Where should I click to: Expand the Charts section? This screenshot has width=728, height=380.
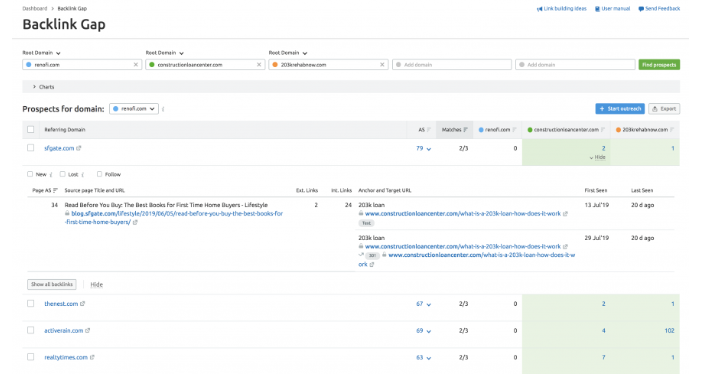[43, 87]
